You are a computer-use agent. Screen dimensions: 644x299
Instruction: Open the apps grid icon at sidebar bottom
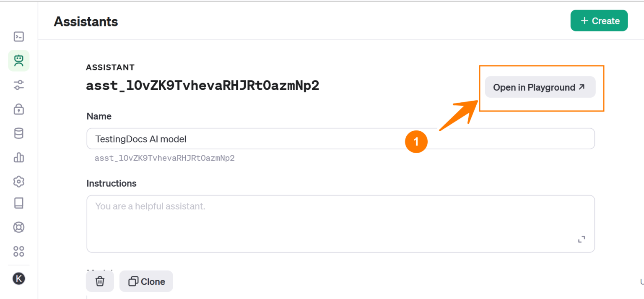pos(18,251)
